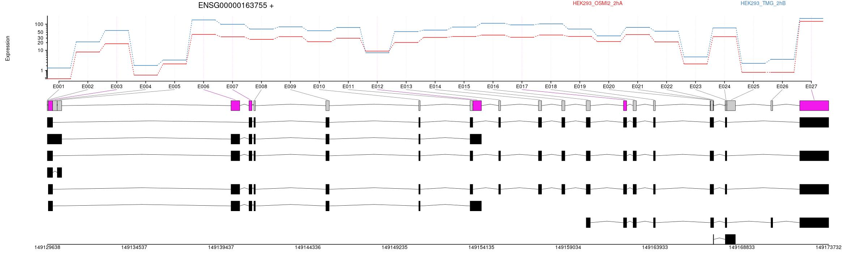Click exon label E024
This screenshot has width=868, height=253.
[724, 86]
